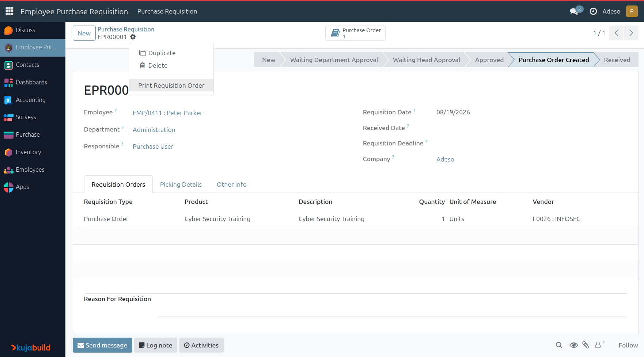The image size is (644, 357).
Task: Click user avatar P in top bar
Action: click(x=632, y=11)
